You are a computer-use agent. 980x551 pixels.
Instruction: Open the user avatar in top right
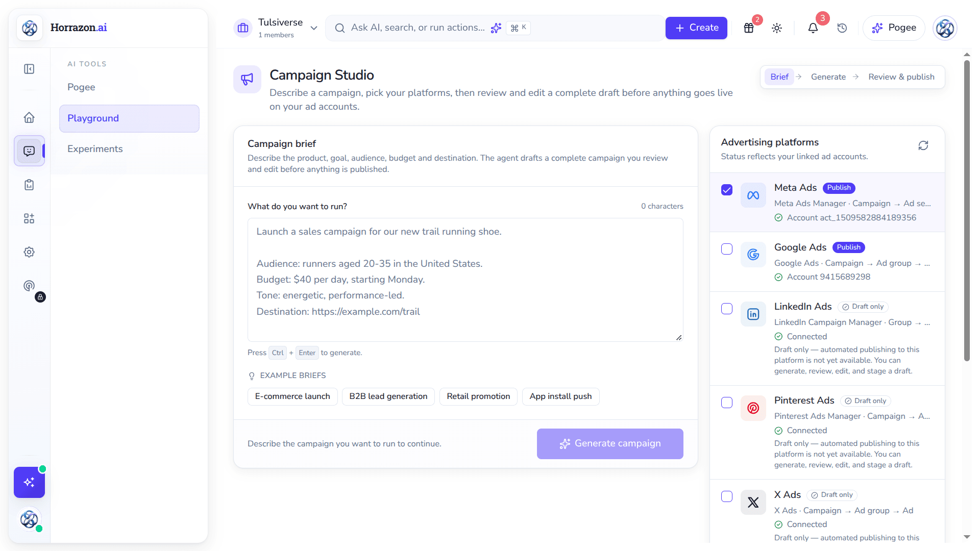pos(945,28)
